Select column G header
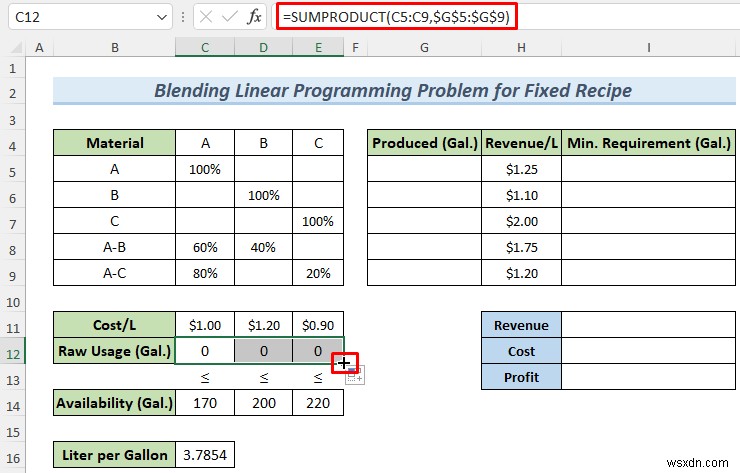This screenshot has height=473, width=740. coord(424,48)
